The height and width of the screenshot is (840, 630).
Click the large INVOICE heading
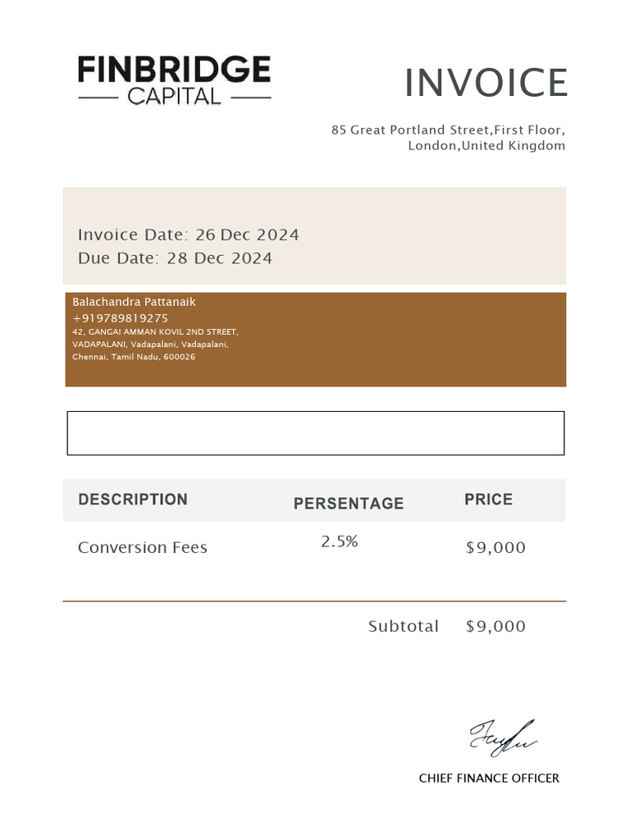coord(486,83)
